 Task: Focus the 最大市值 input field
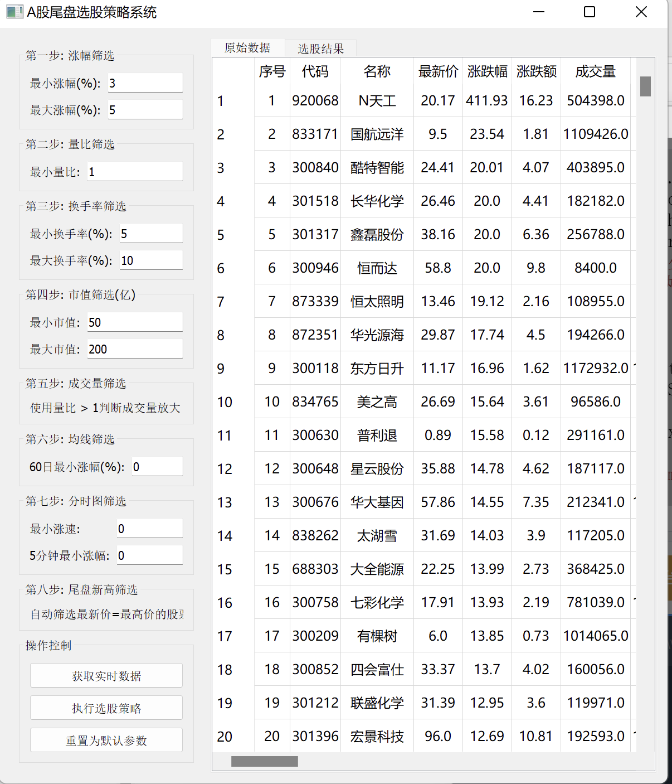pos(135,349)
